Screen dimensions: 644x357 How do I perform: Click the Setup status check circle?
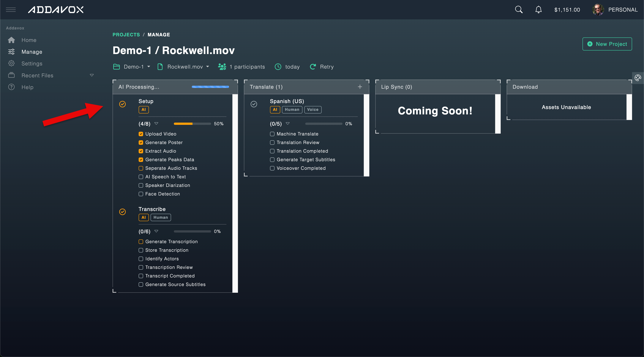(x=122, y=104)
